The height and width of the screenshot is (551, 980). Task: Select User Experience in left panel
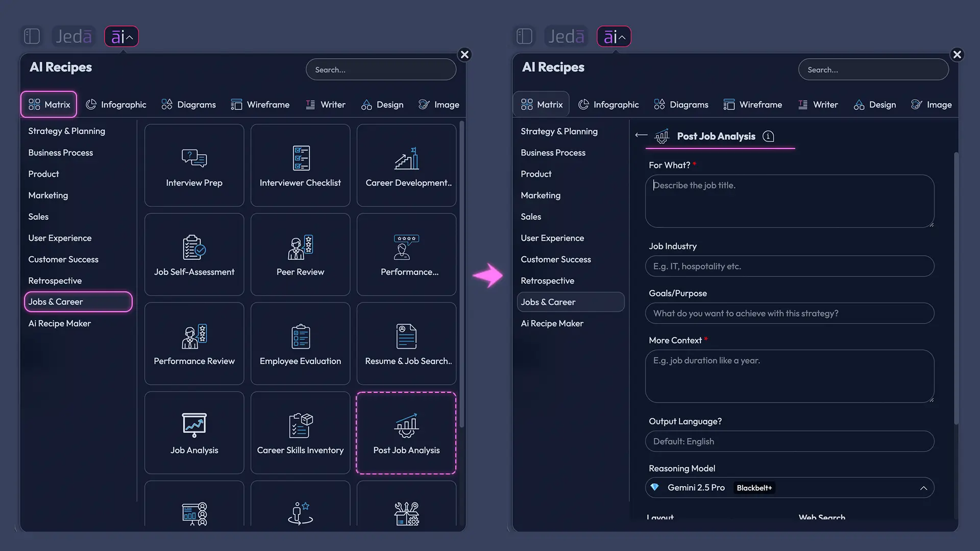pyautogui.click(x=60, y=238)
